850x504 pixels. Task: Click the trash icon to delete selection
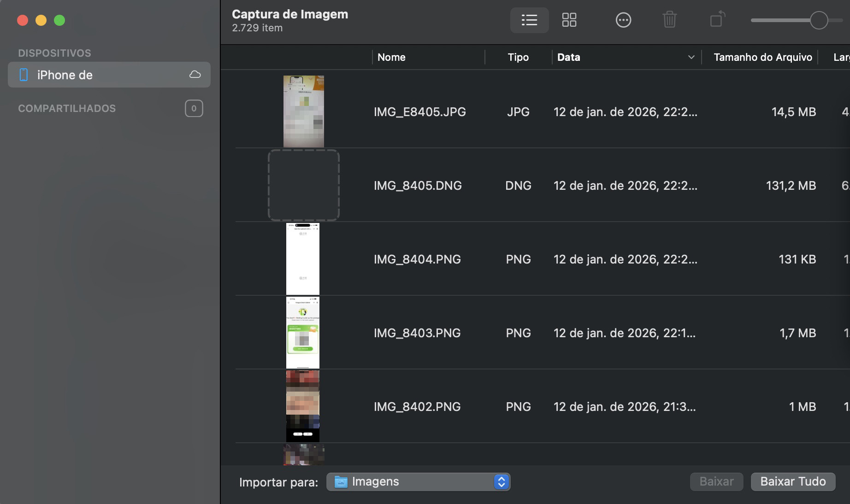(670, 20)
